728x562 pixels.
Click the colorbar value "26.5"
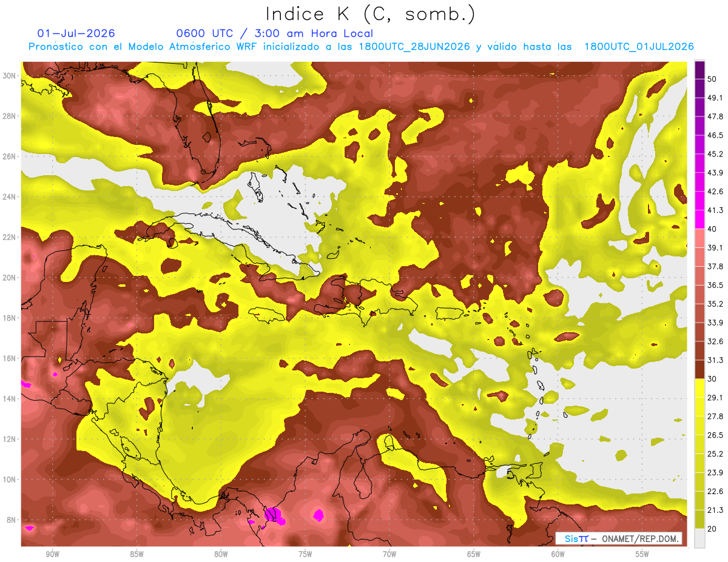[715, 435]
